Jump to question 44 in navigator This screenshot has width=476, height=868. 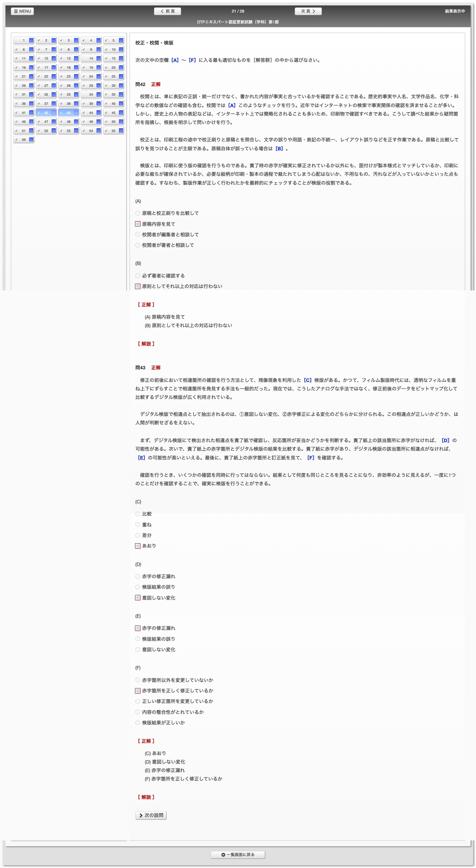[91, 113]
